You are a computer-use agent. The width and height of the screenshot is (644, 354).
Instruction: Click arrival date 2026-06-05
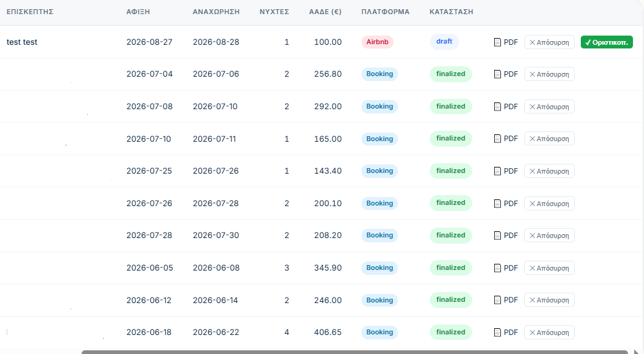coord(150,267)
